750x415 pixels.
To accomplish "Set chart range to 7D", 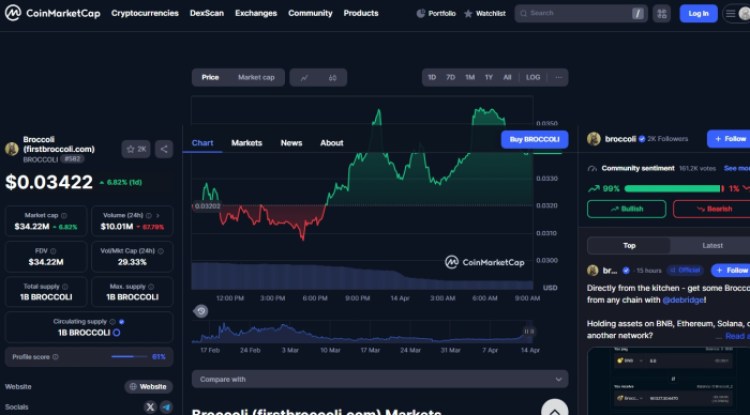I will tap(451, 77).
